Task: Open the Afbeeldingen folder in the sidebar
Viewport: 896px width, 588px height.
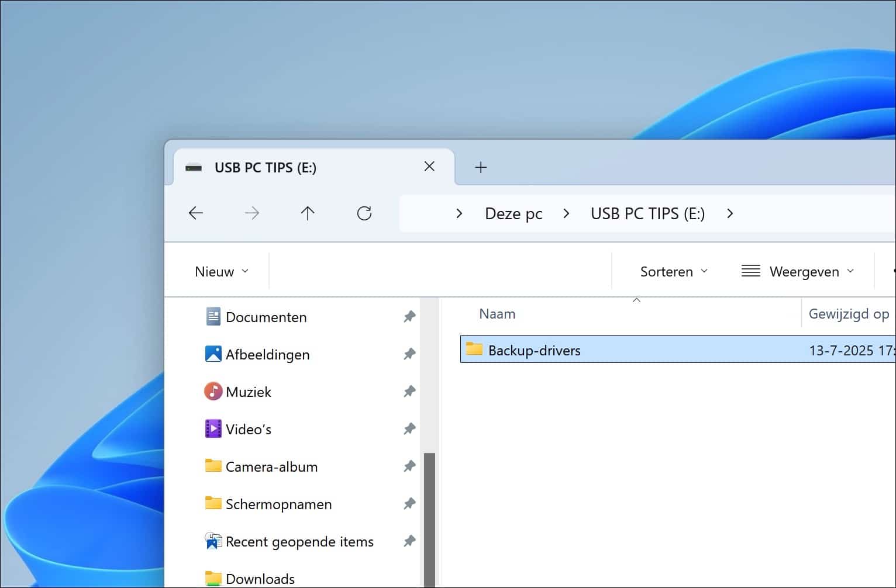Action: pos(267,354)
